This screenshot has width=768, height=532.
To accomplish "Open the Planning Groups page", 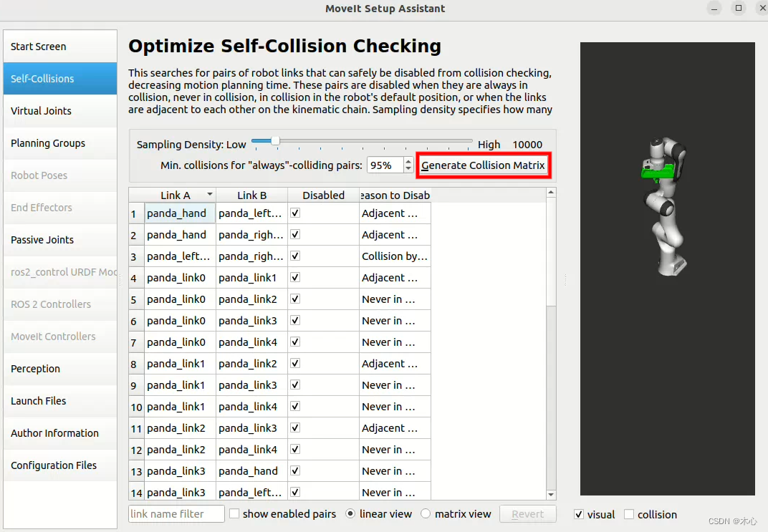I will [59, 143].
